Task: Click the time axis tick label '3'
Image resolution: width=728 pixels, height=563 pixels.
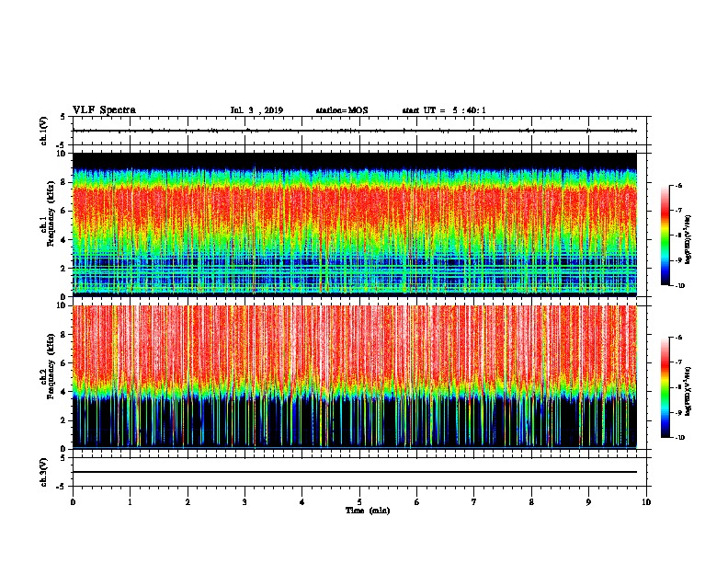Action: tap(245, 502)
